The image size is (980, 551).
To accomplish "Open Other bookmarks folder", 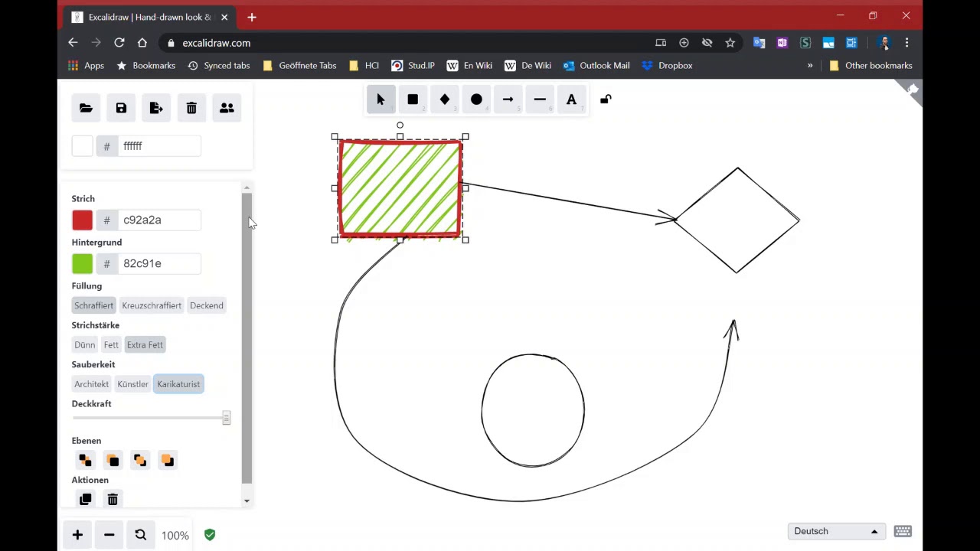I will [871, 66].
